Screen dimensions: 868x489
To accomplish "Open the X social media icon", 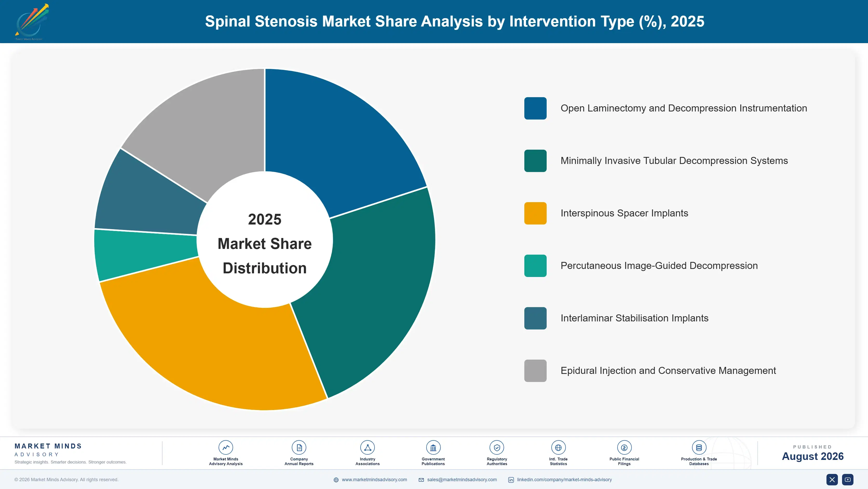I will pyautogui.click(x=832, y=480).
